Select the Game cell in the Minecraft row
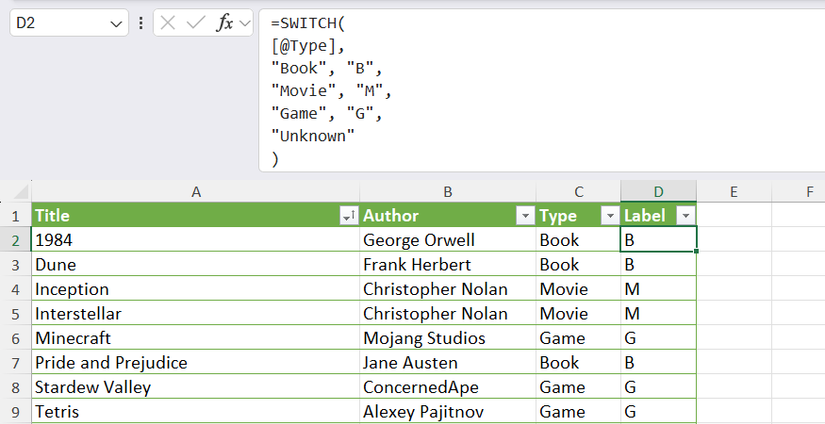Image resolution: width=825 pixels, height=424 pixels. 578,338
